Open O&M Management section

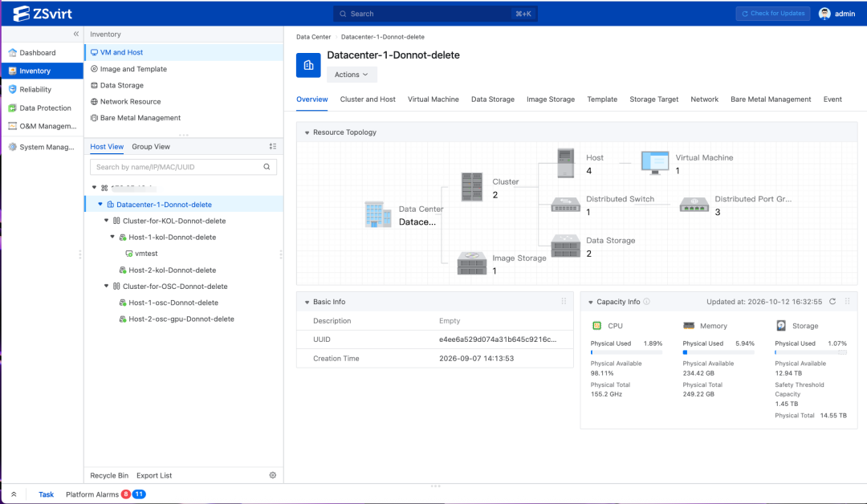42,126
